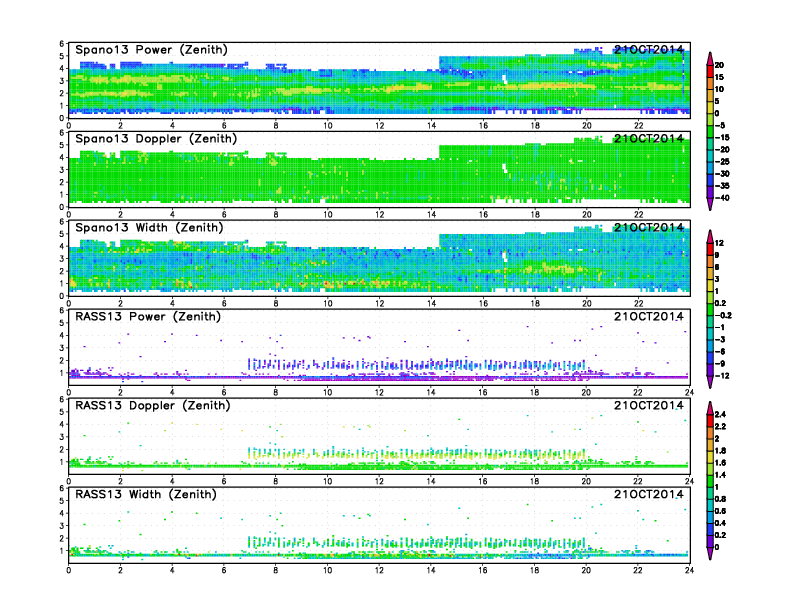Click y-axis tick 6 of Spano13 Power panel
The image size is (792, 612).
pyautogui.click(x=62, y=44)
